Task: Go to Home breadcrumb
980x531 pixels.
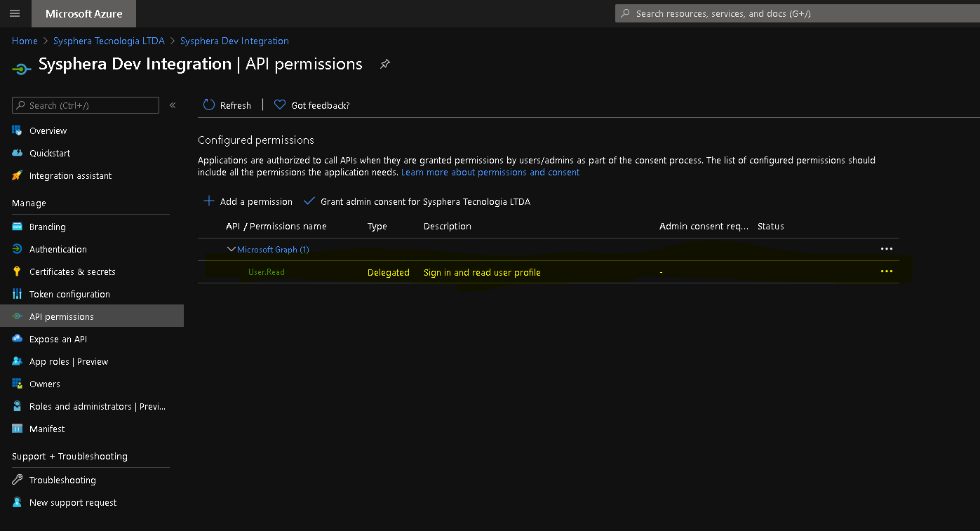Action: click(25, 41)
